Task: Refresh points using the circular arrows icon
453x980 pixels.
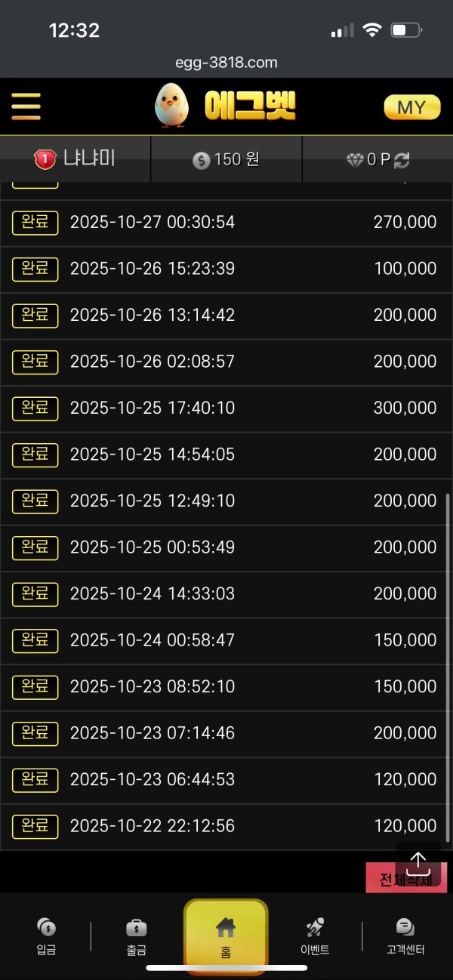Action: [404, 159]
